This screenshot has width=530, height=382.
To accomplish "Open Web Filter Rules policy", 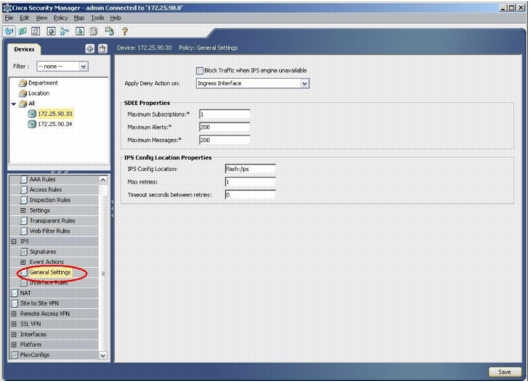I will (x=49, y=231).
